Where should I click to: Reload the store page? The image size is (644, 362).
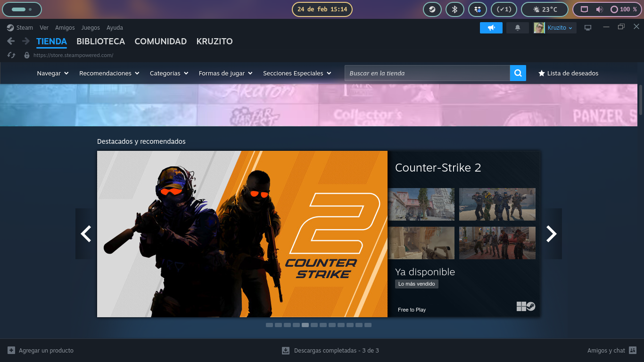click(12, 55)
